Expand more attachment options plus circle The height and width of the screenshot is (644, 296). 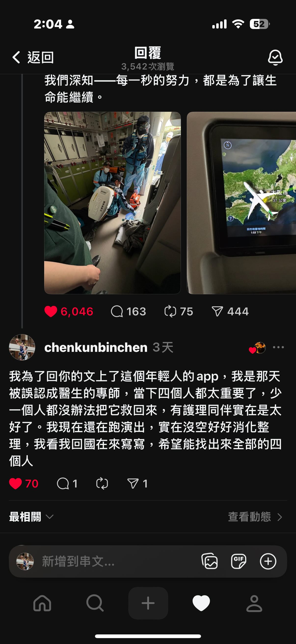[x=268, y=561]
